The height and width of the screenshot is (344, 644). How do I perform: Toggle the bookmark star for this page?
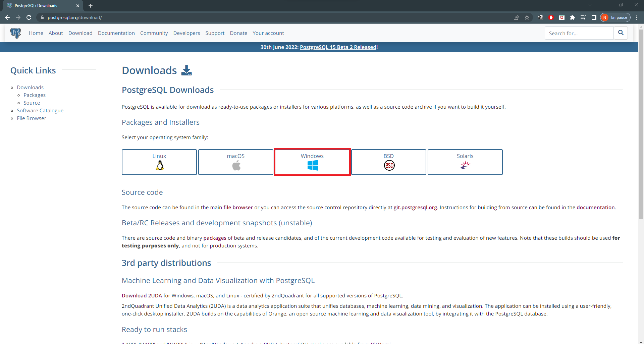(x=527, y=17)
